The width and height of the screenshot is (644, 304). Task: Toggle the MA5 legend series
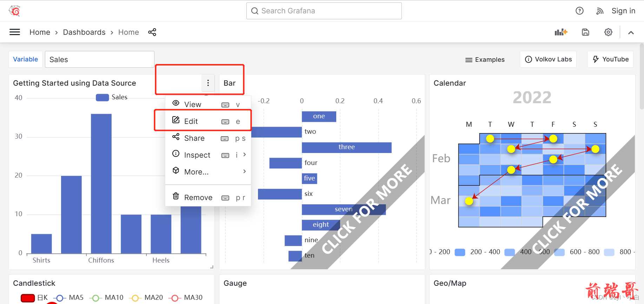coord(68,298)
